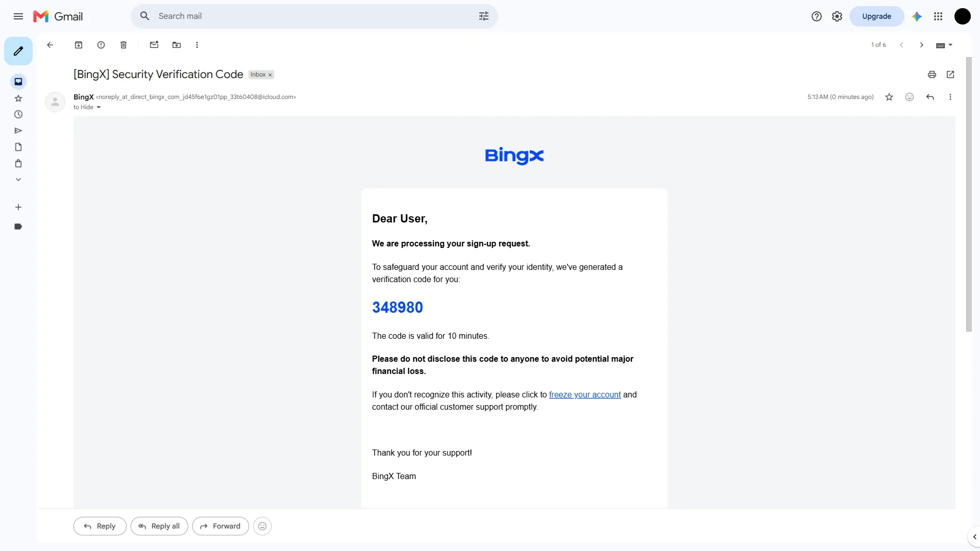Open the account profile avatar
980x551 pixels.
[x=962, y=16]
